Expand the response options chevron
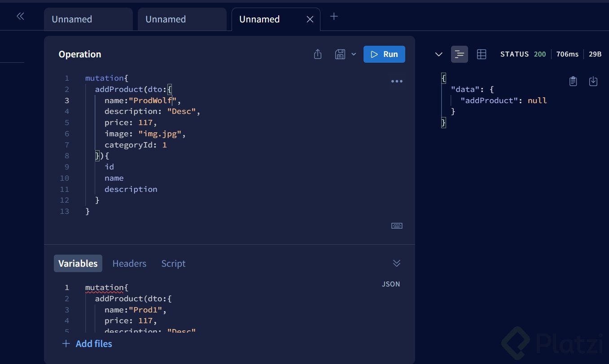Screen dimensions: 609x364 [x=439, y=54]
